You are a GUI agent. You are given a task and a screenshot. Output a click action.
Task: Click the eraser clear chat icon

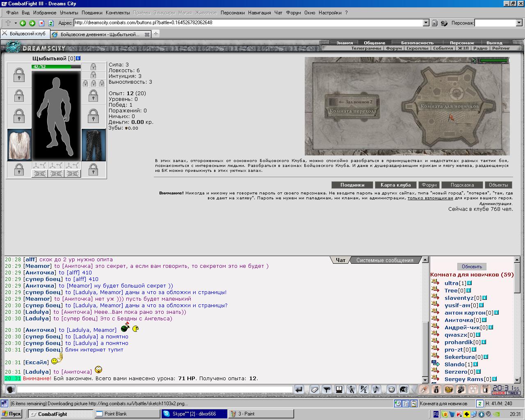315,389
